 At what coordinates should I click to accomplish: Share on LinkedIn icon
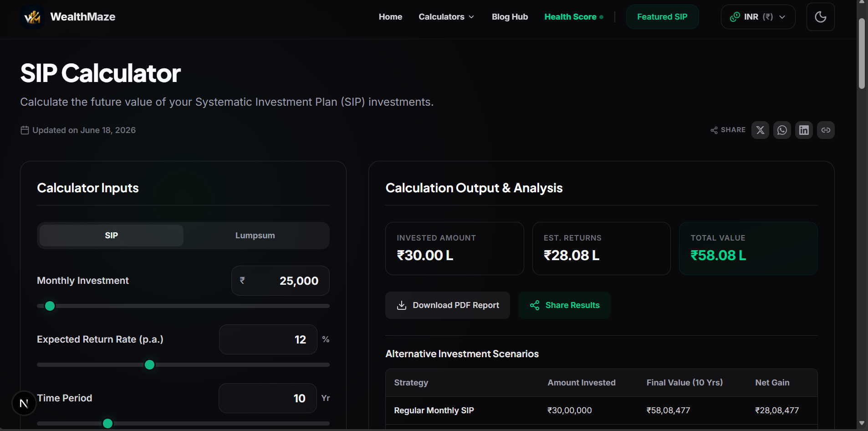[804, 130]
